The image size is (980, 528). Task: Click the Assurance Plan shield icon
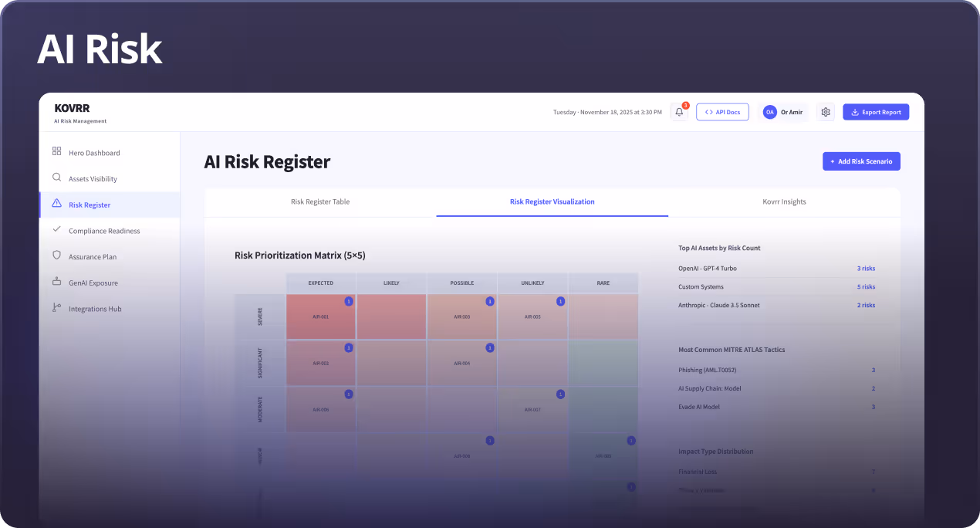[56, 256]
